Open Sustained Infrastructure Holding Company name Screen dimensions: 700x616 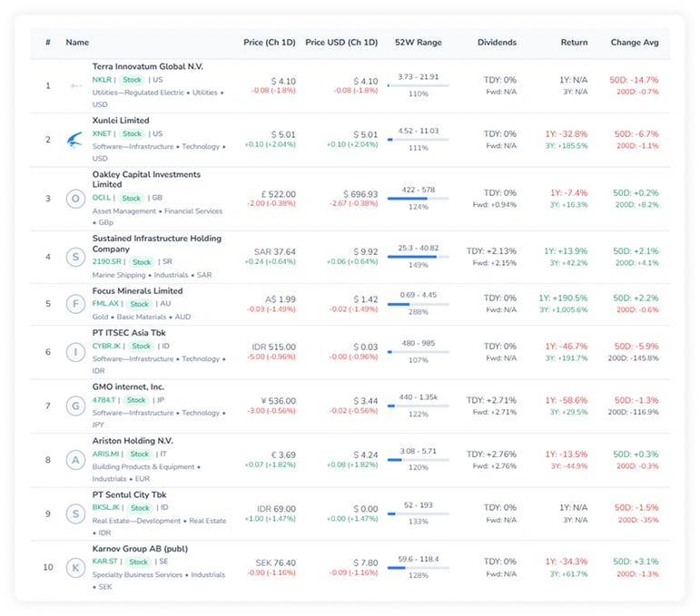click(x=157, y=243)
